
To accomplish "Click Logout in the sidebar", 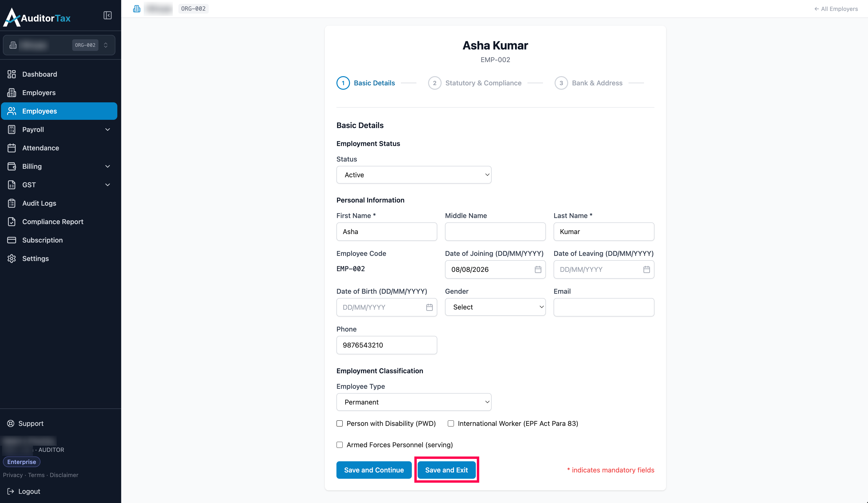I will point(24,491).
